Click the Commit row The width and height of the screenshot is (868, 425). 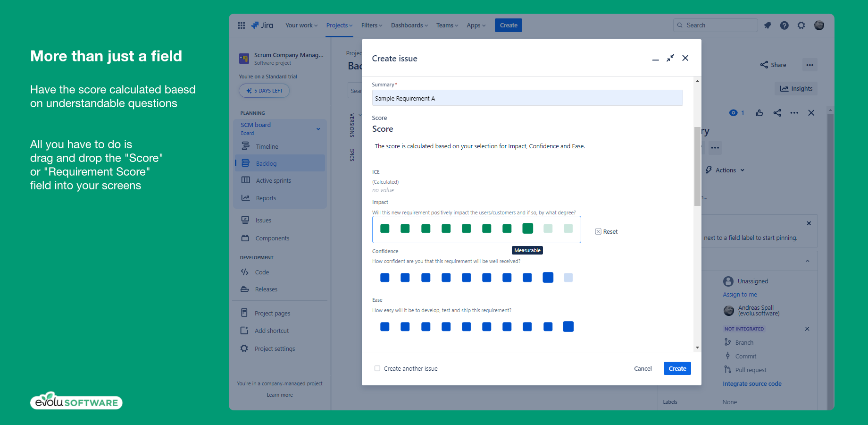(x=740, y=356)
